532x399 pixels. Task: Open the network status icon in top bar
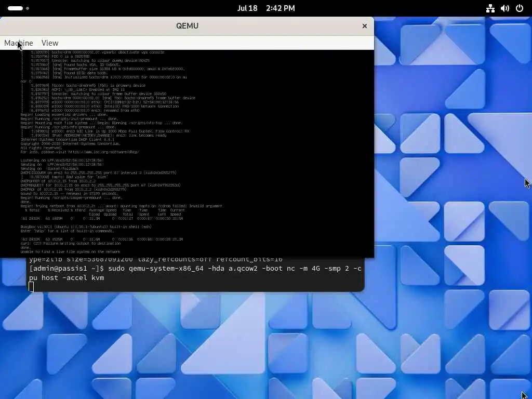(x=490, y=8)
